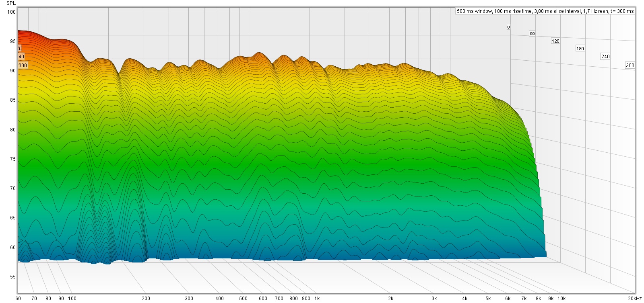Select the '1k' frequency axis label
The width and height of the screenshot is (644, 303).
click(317, 299)
